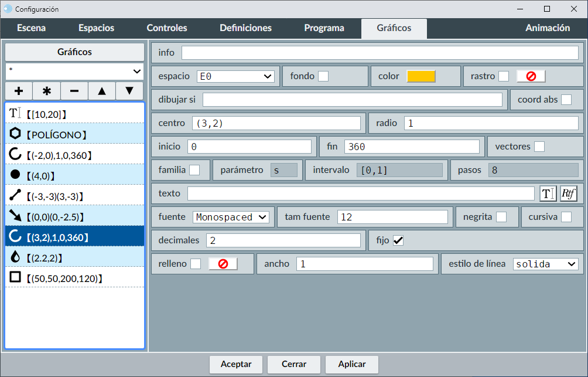Screen dimensions: 588x377
Task: Select the POLÍGONO item in graphics list
Action: [75, 134]
